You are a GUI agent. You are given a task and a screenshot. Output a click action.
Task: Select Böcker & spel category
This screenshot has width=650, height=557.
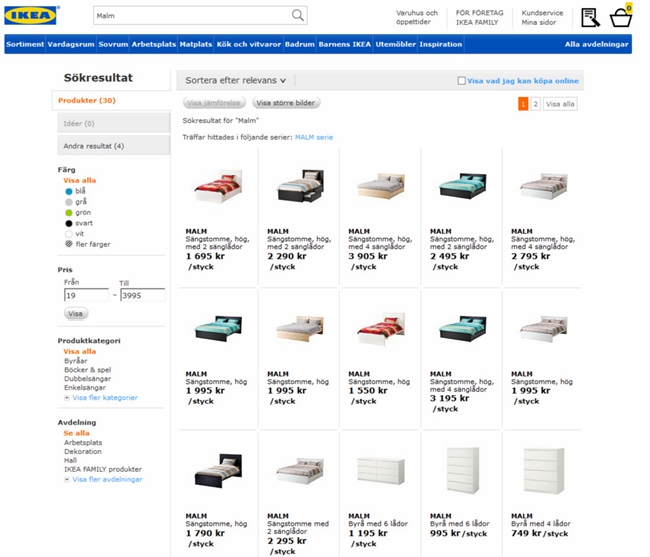click(x=87, y=370)
